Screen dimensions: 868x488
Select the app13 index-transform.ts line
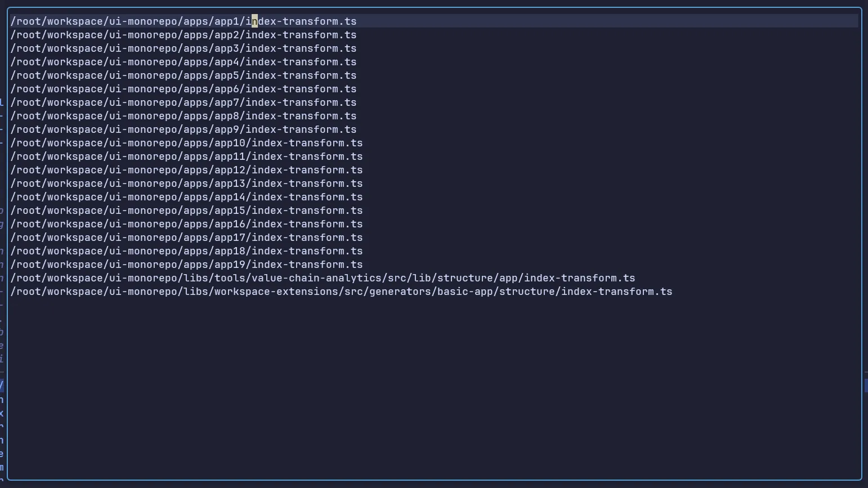[x=186, y=183]
